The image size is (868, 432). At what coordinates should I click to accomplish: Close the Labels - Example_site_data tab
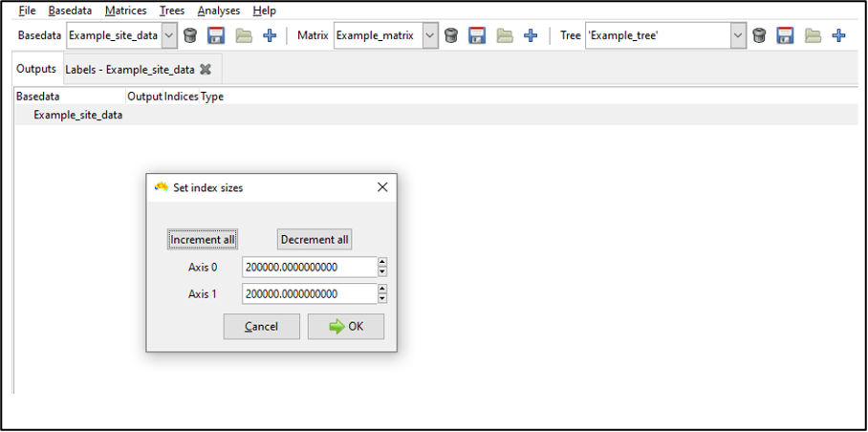(x=206, y=69)
